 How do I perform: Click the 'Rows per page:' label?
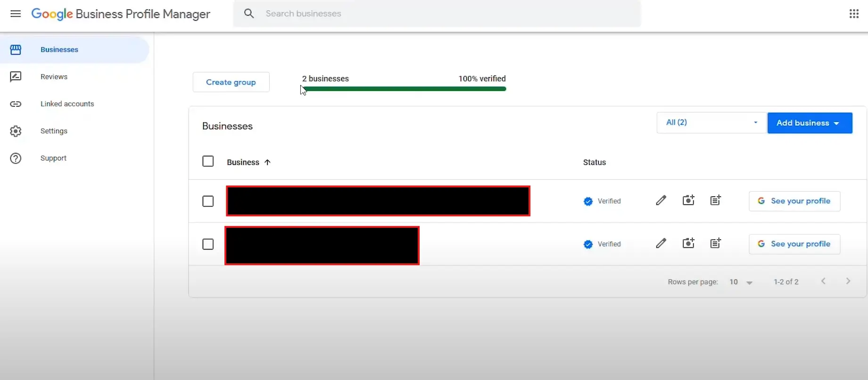point(693,282)
